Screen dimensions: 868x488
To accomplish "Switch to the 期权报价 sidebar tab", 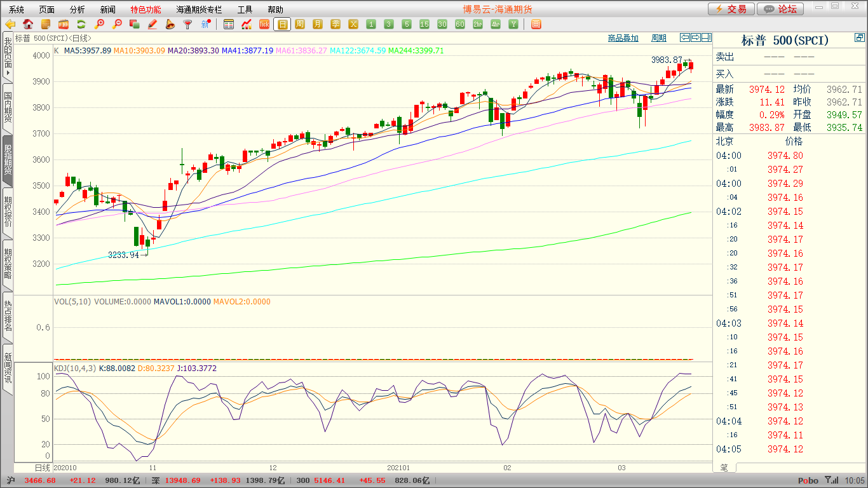I will pos(8,212).
